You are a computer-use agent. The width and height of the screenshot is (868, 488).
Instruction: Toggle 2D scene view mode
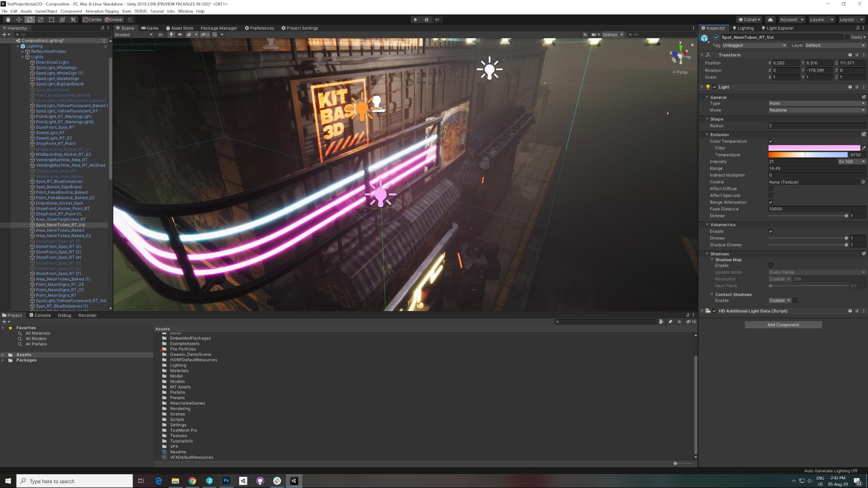(160, 35)
